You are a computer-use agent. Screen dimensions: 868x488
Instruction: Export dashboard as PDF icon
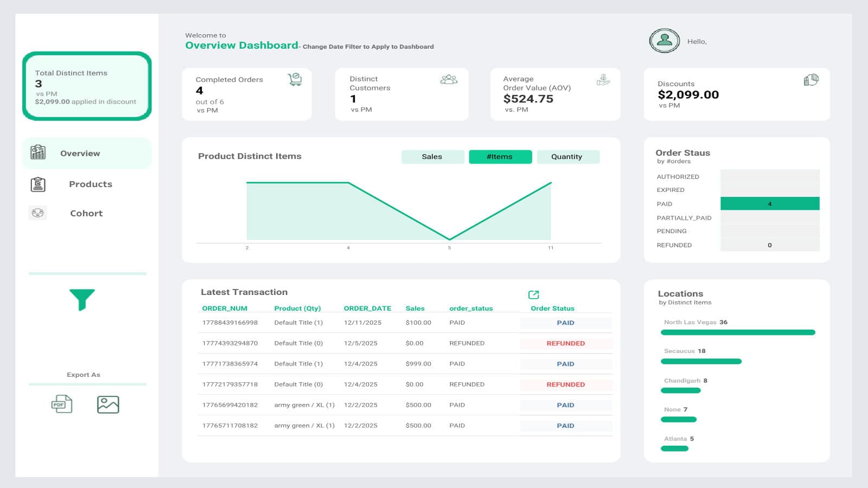pyautogui.click(x=62, y=404)
